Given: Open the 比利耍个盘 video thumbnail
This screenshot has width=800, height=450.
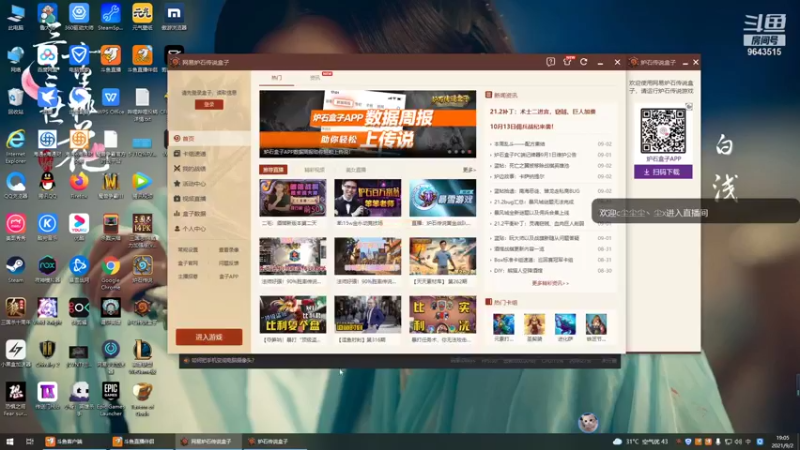Looking at the screenshot, I should click(292, 314).
